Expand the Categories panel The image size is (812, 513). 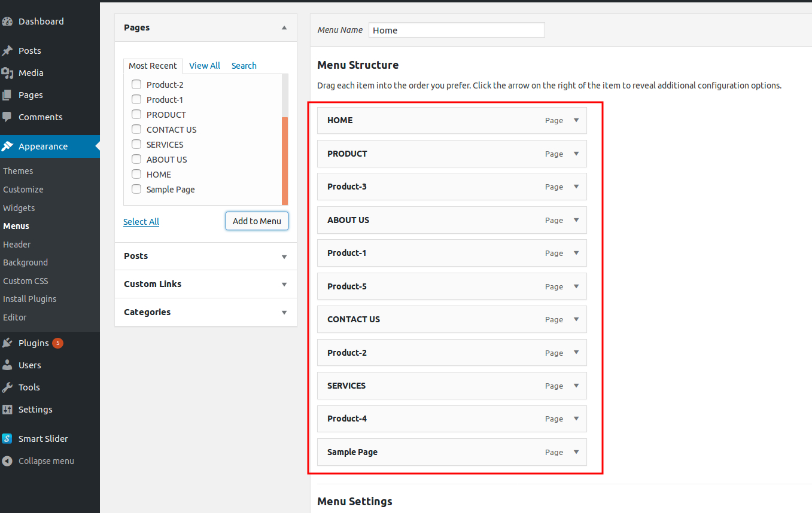(283, 312)
